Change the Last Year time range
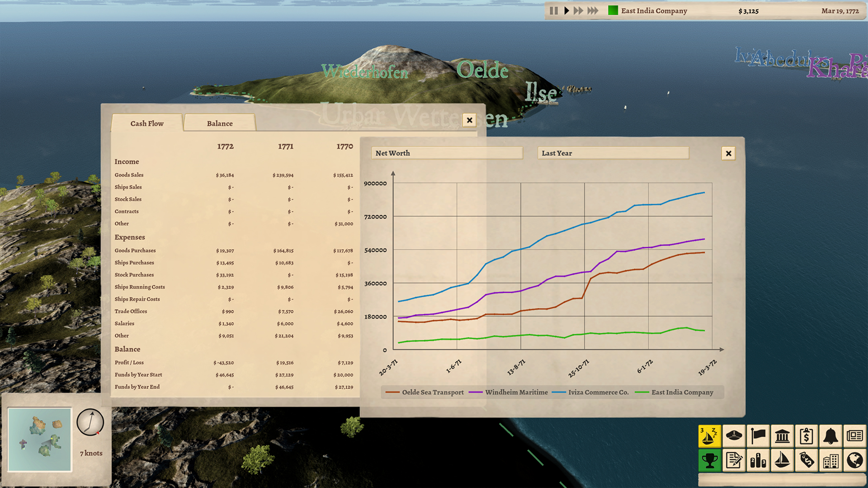Image resolution: width=868 pixels, height=488 pixels. pos(613,153)
